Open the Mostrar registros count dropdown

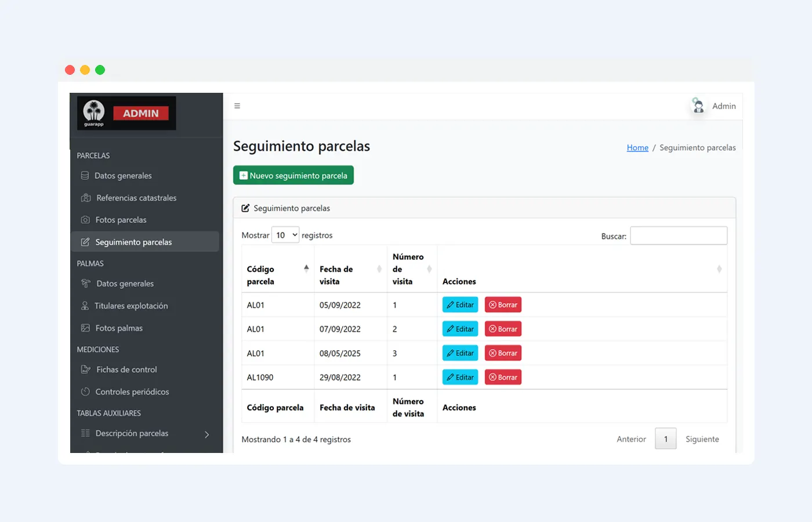point(285,235)
